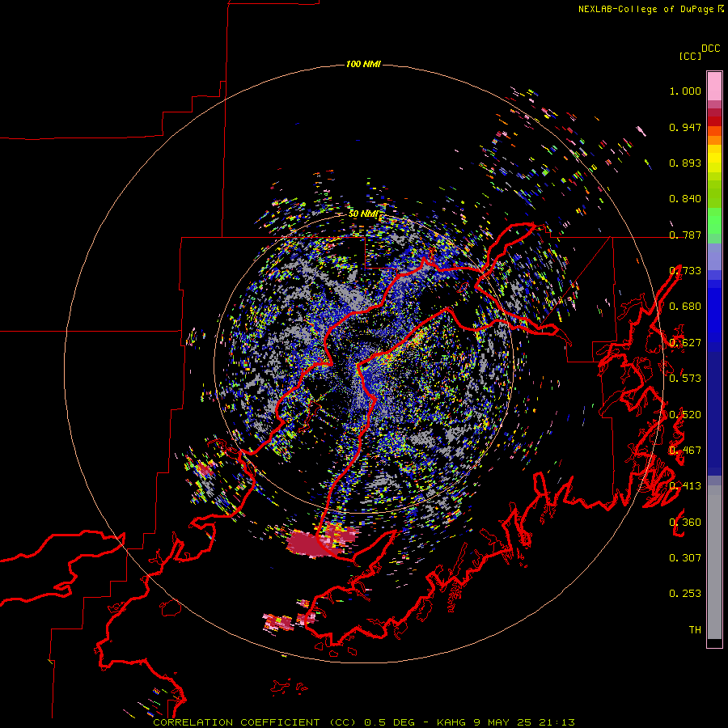Click the TH threshold label
The height and width of the screenshot is (728, 728).
point(695,629)
